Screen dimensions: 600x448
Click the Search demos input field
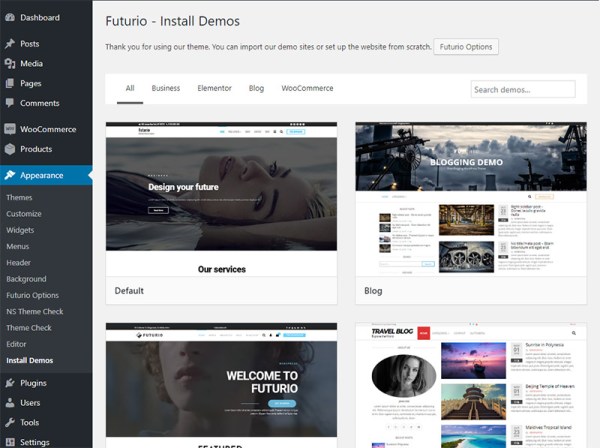click(523, 90)
